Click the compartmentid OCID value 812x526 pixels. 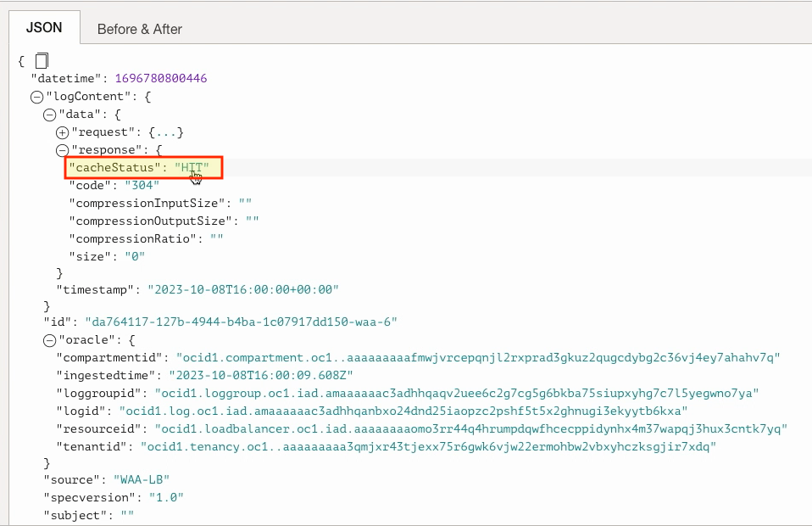coord(478,358)
